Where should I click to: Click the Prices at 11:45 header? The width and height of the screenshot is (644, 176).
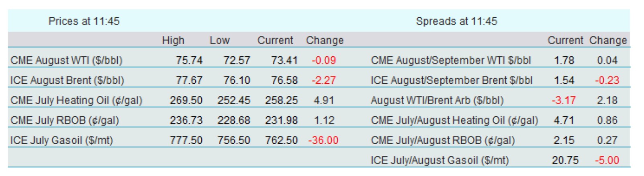click(x=84, y=21)
